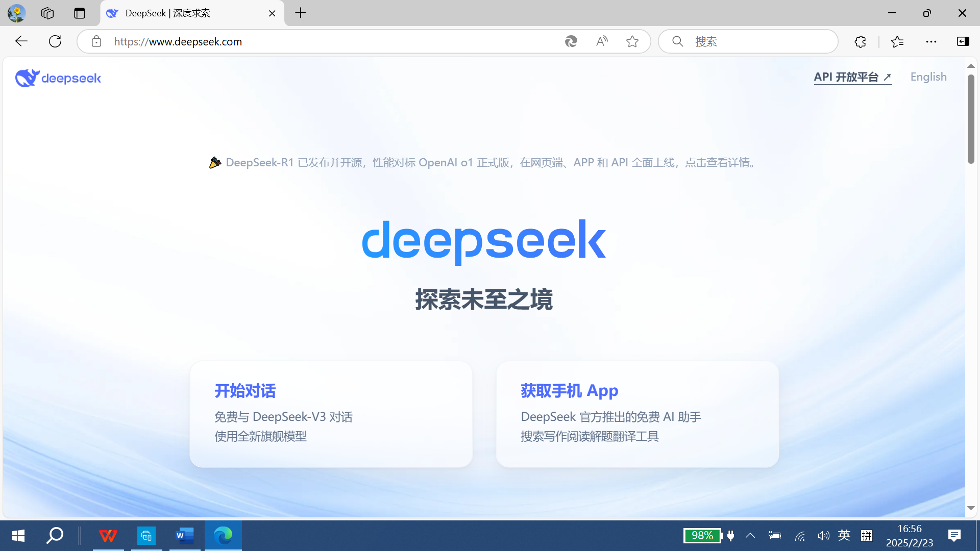Open the Wi-Fi network tray icon
Viewport: 980px width, 551px height.
pyautogui.click(x=800, y=535)
